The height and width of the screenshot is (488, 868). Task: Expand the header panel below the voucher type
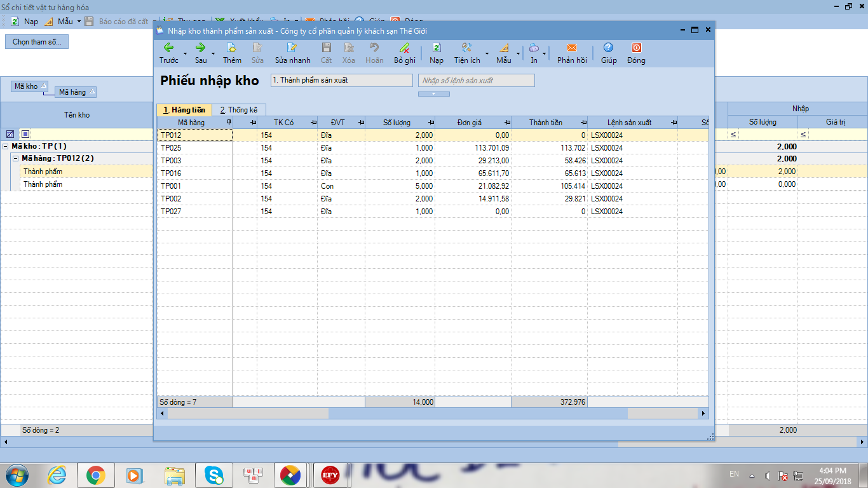pos(434,94)
